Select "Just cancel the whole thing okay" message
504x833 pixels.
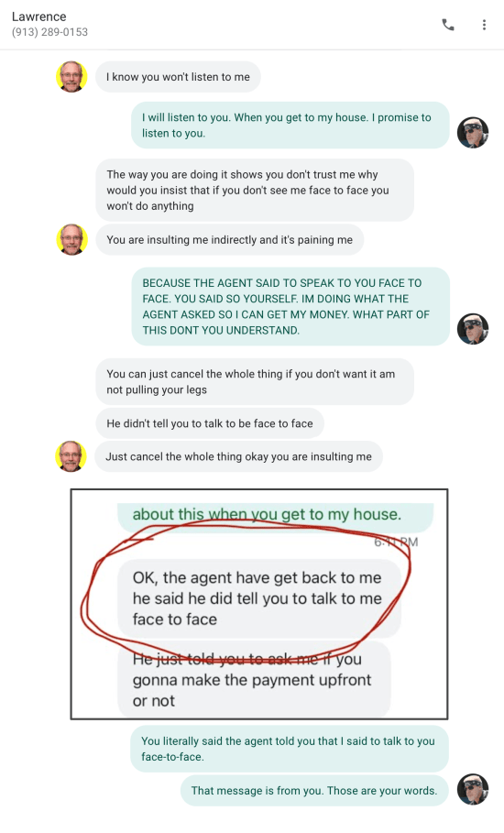(238, 456)
